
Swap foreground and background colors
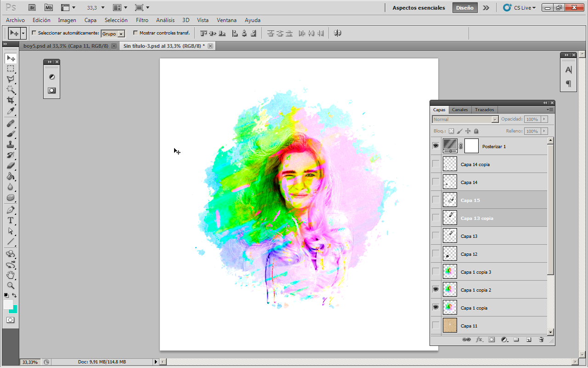tap(15, 295)
